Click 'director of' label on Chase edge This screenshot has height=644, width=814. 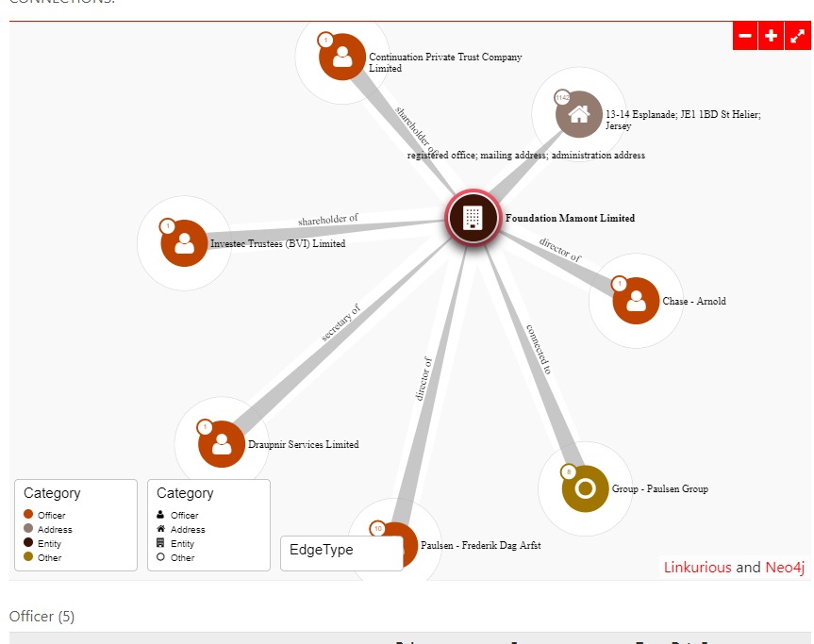coord(560,250)
